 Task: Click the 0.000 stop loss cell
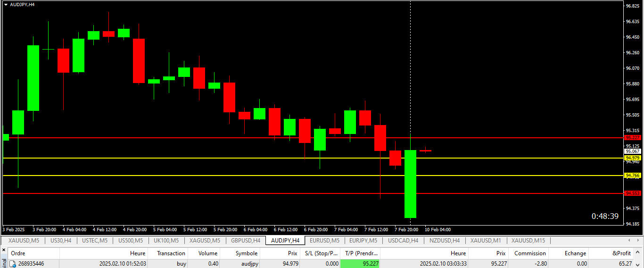(331, 264)
